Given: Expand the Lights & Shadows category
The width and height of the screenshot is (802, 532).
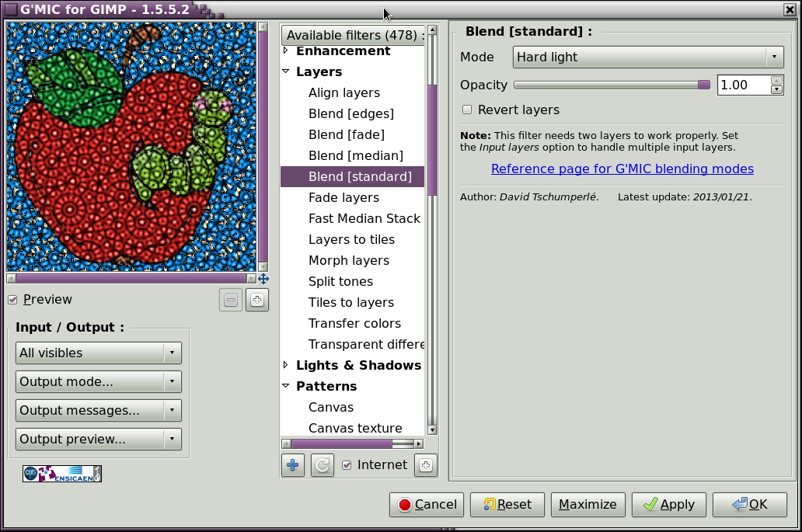Looking at the screenshot, I should click(286, 365).
